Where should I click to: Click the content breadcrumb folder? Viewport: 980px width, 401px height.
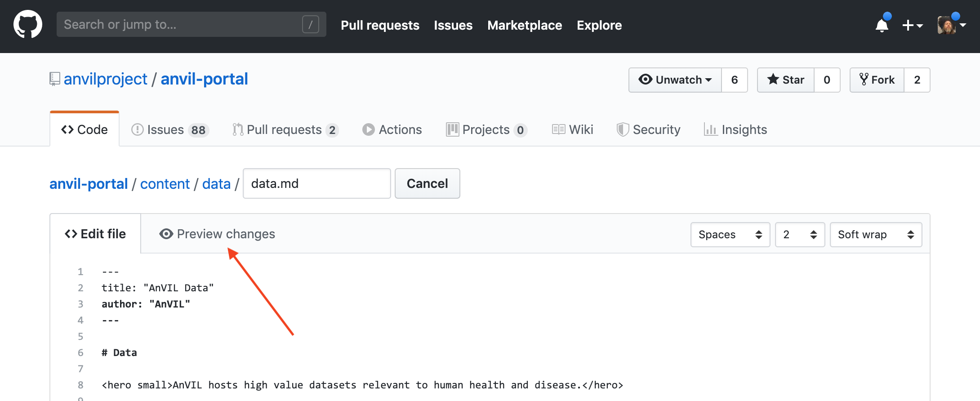165,184
